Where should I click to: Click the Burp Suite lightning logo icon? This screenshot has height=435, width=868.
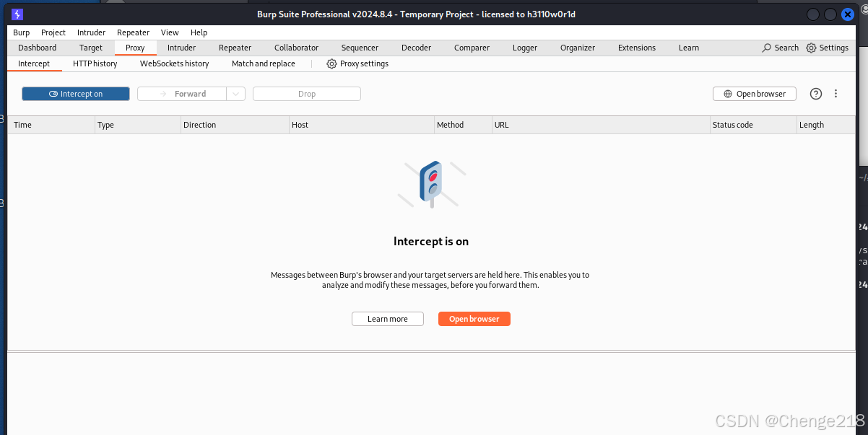coord(17,14)
